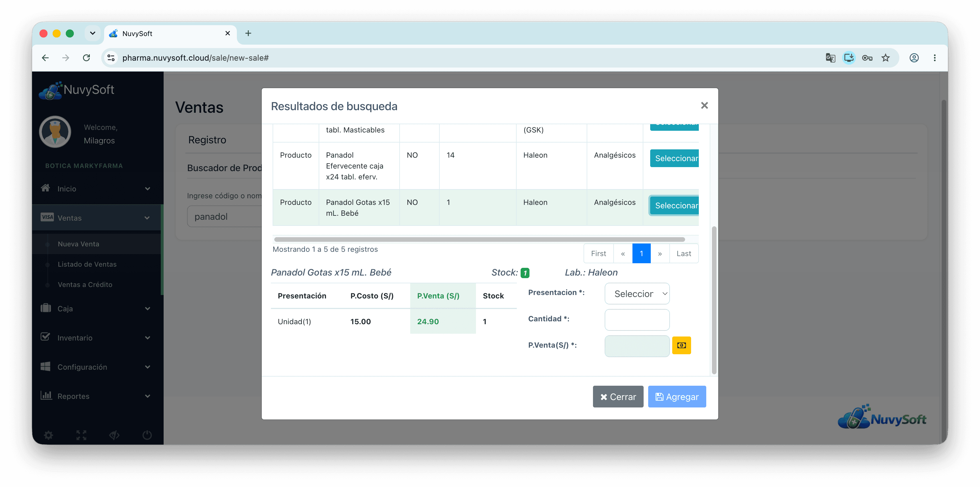The width and height of the screenshot is (980, 487).
Task: Open the Presentacion dropdown
Action: click(637, 294)
